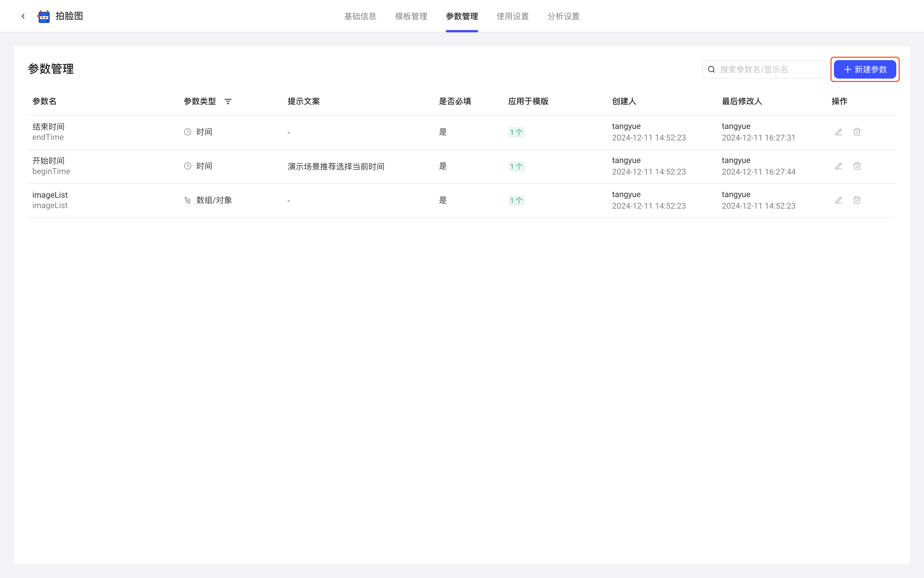Viewport: 924px width, 578px height.
Task: Click the 演示场景推荐选择当前时间 hint text
Action: [336, 166]
